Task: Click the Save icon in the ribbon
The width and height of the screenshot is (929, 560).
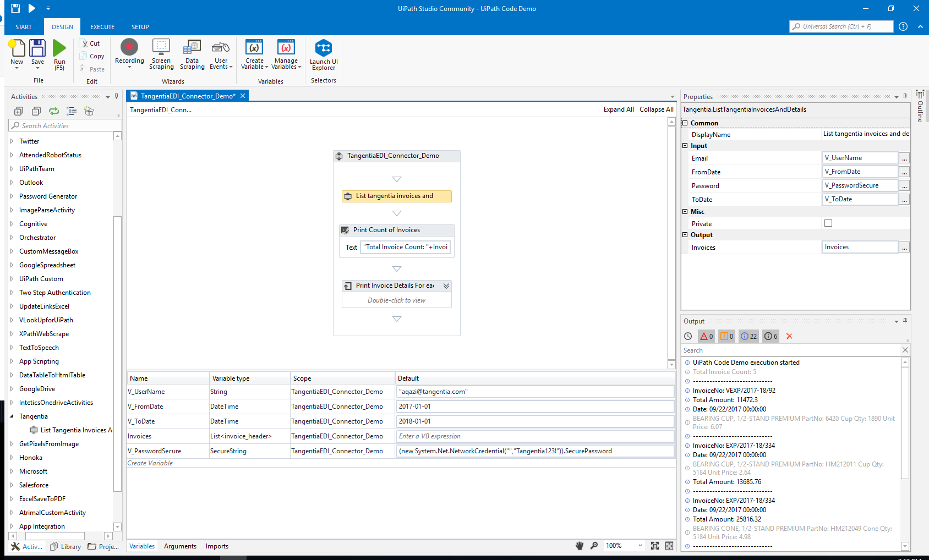Action: pos(37,48)
